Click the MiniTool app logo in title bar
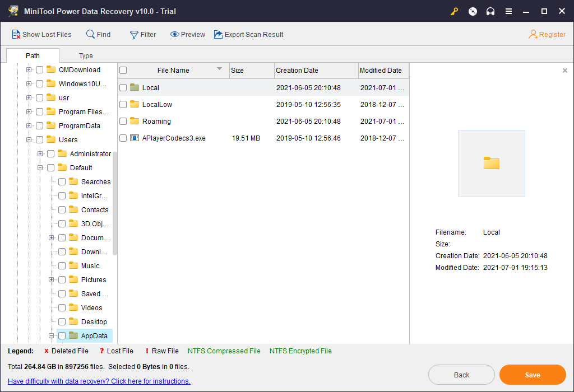Screen dimensions: 574x392 pos(13,11)
